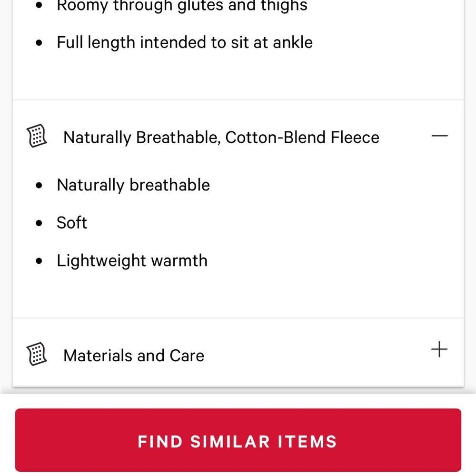
Task: Expand Materials and Care using plus icon
Action: [439, 349]
